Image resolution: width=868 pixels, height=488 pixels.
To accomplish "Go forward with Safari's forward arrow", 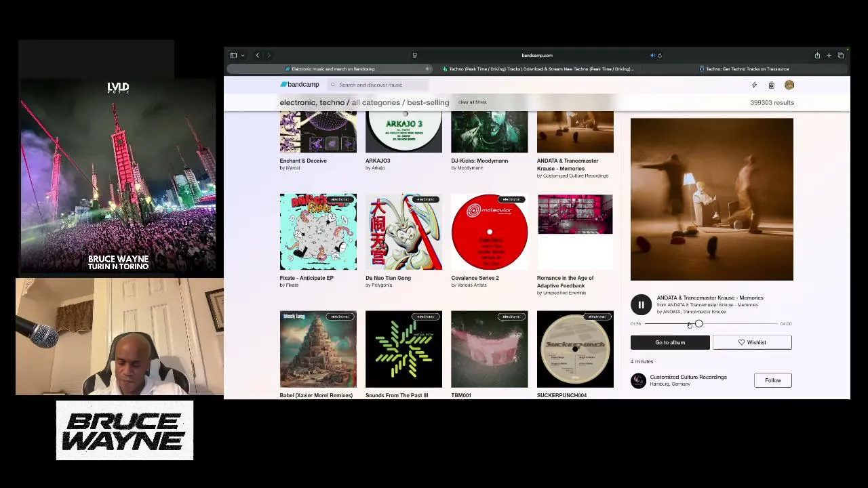I will point(269,56).
